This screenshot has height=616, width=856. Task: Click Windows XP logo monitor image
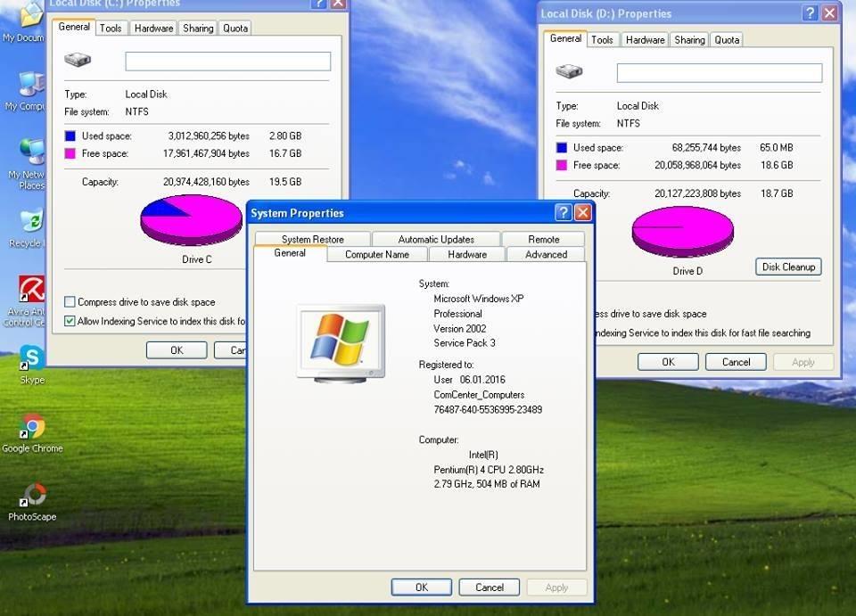(x=341, y=343)
